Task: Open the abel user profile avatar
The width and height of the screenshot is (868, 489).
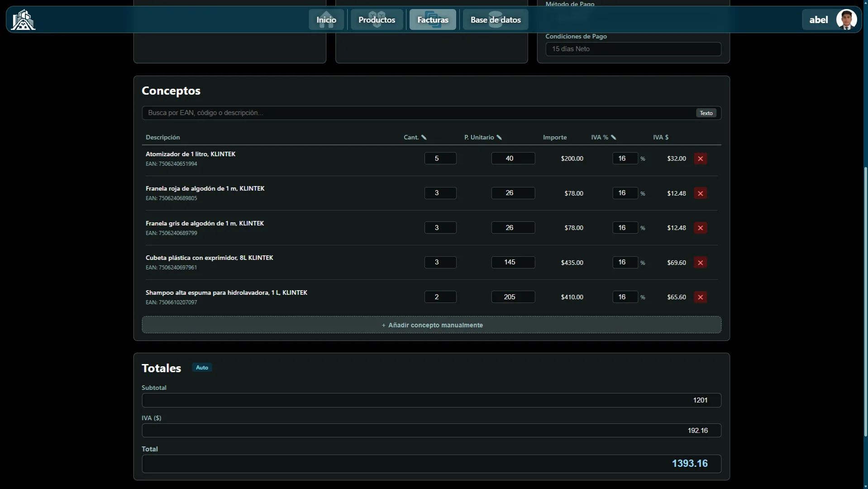Action: (x=846, y=19)
